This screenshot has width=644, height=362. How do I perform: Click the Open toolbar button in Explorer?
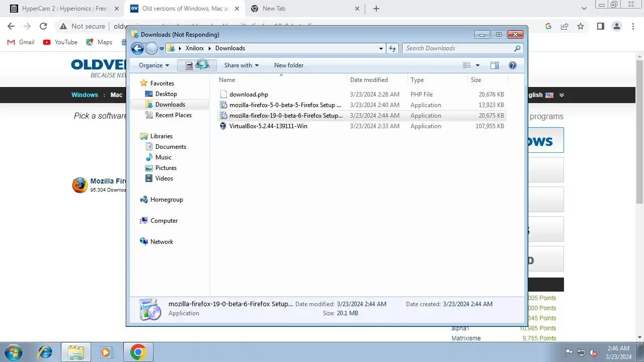[197, 65]
